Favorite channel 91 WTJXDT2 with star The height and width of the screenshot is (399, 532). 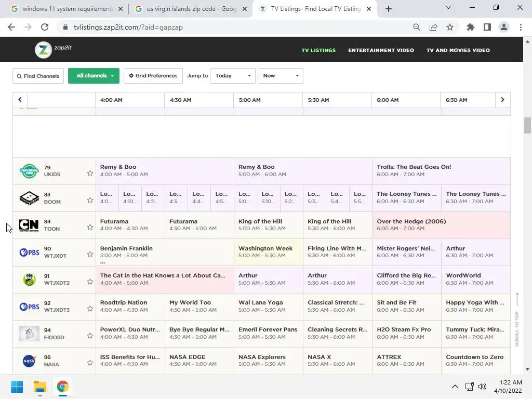[x=90, y=282]
